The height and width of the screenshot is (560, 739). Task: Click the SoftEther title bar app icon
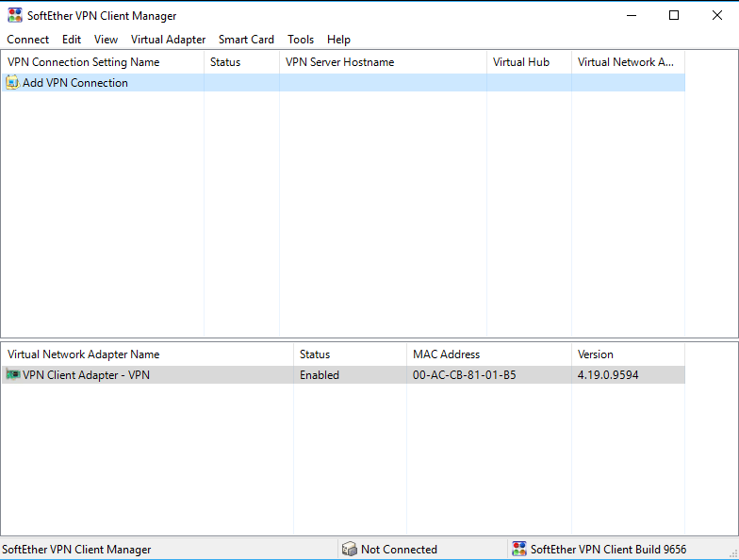coord(15,15)
